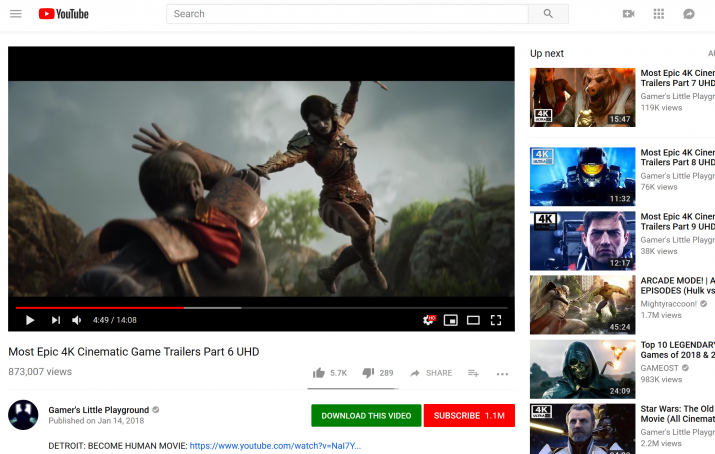715x454 pixels.
Task: Click the Top 10 LEGENDARY Games title
Action: pyautogui.click(x=677, y=350)
